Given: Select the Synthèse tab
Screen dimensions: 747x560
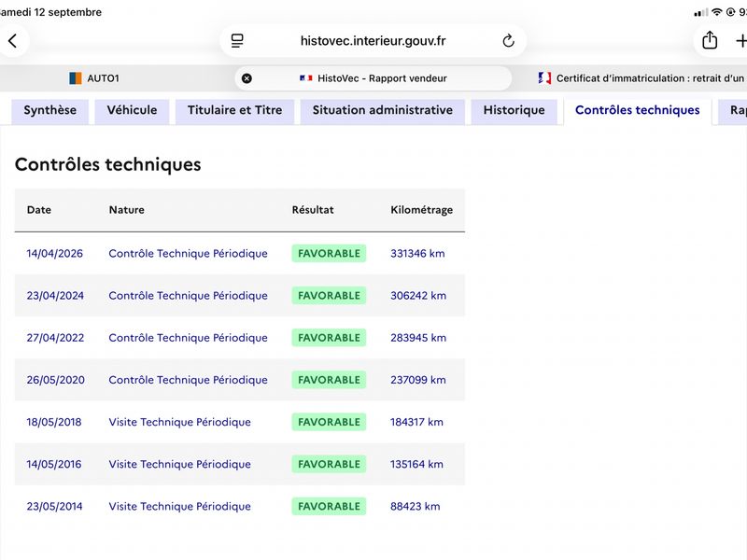Looking at the screenshot, I should (x=50, y=110).
